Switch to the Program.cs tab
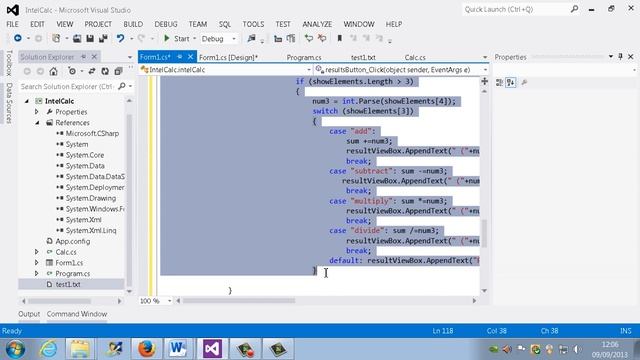 click(304, 58)
